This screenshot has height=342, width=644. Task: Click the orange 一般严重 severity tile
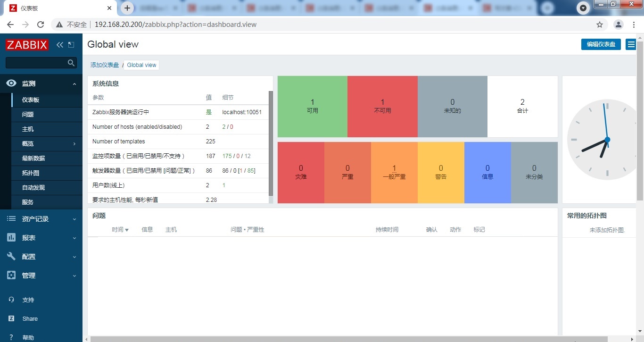(394, 173)
